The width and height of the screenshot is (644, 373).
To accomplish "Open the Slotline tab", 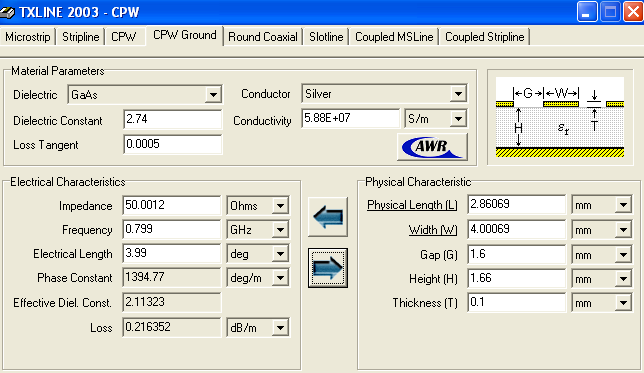I will point(326,37).
